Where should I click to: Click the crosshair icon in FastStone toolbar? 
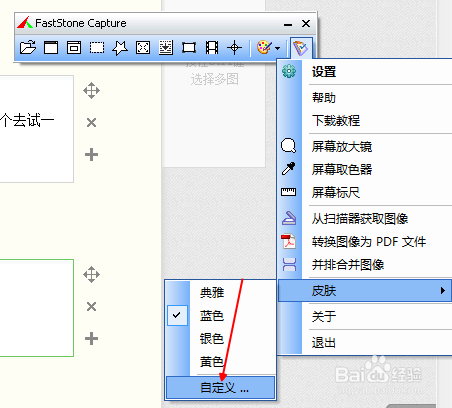click(x=234, y=48)
